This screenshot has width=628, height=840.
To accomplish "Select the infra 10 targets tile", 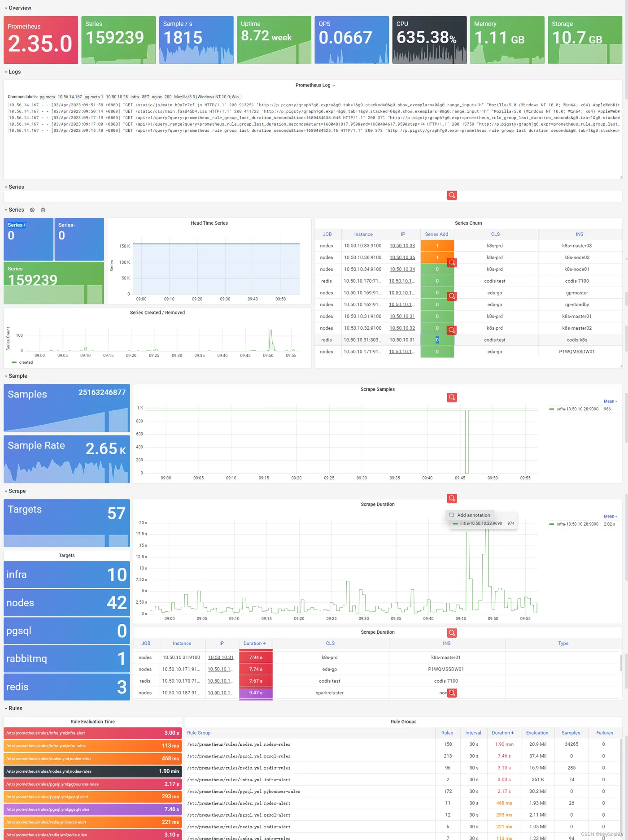I will click(67, 575).
